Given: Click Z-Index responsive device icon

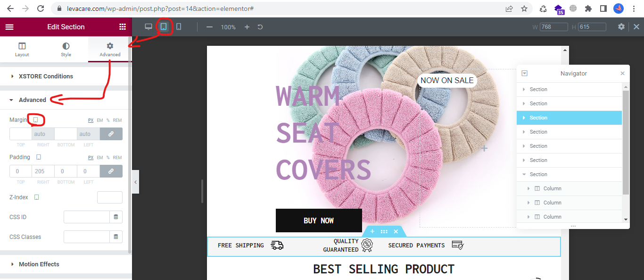Looking at the screenshot, I should 37,197.
